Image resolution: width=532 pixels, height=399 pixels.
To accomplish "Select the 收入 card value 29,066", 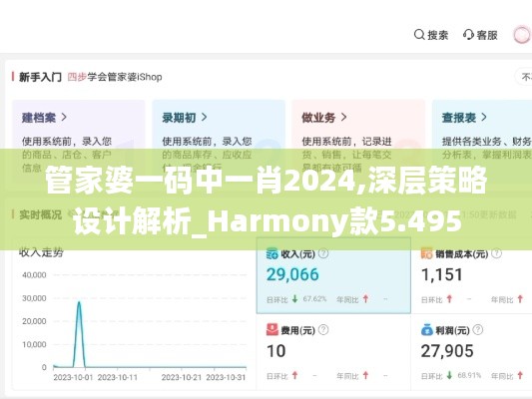I will [x=292, y=274].
